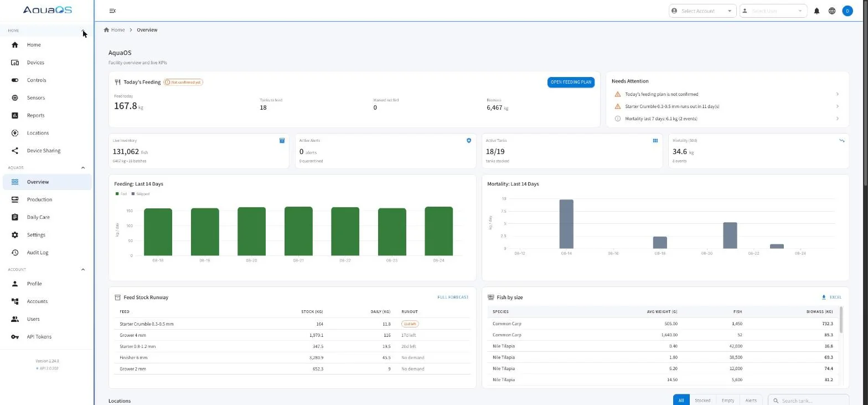
Task: Click the Devices sidebar icon
Action: pos(15,63)
